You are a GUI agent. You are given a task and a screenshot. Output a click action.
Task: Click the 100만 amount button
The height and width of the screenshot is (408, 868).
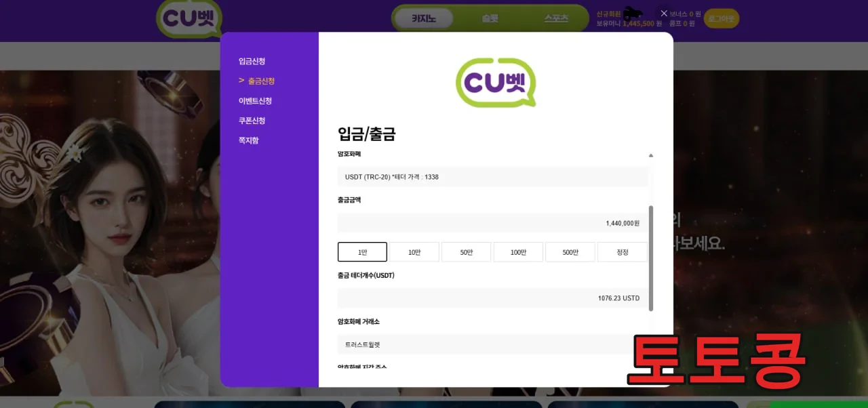click(x=518, y=252)
